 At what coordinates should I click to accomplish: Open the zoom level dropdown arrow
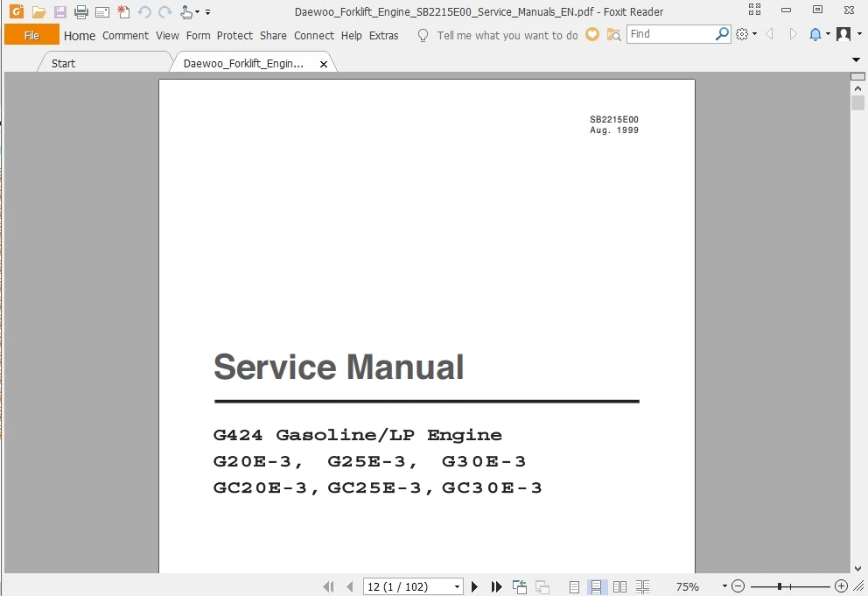724,586
